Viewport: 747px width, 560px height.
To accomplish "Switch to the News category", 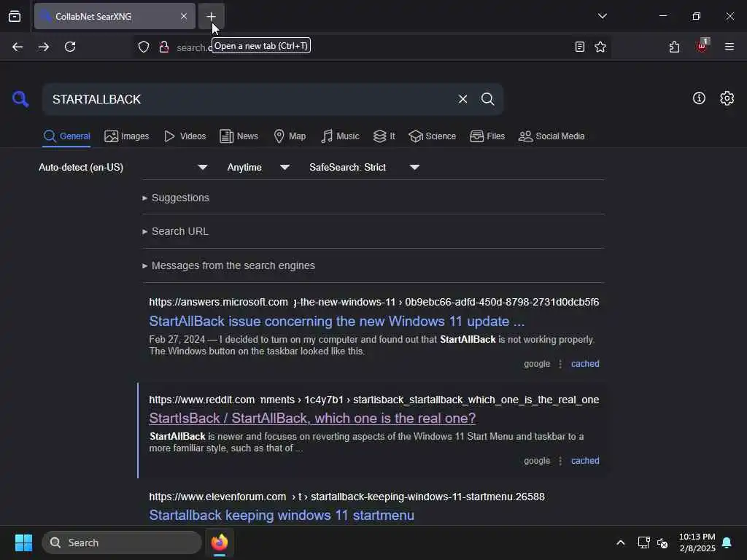I will (239, 136).
